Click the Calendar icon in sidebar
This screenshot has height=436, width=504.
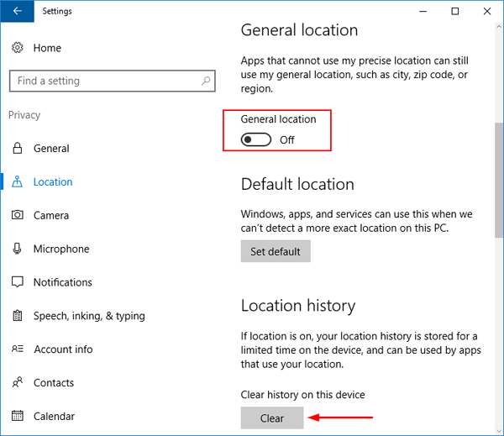click(x=18, y=417)
